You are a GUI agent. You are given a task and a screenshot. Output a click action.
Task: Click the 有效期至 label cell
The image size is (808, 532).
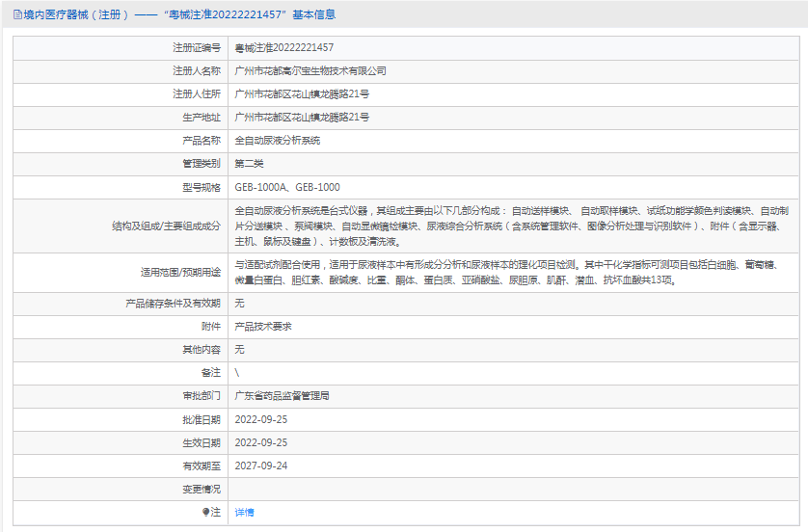click(x=121, y=465)
